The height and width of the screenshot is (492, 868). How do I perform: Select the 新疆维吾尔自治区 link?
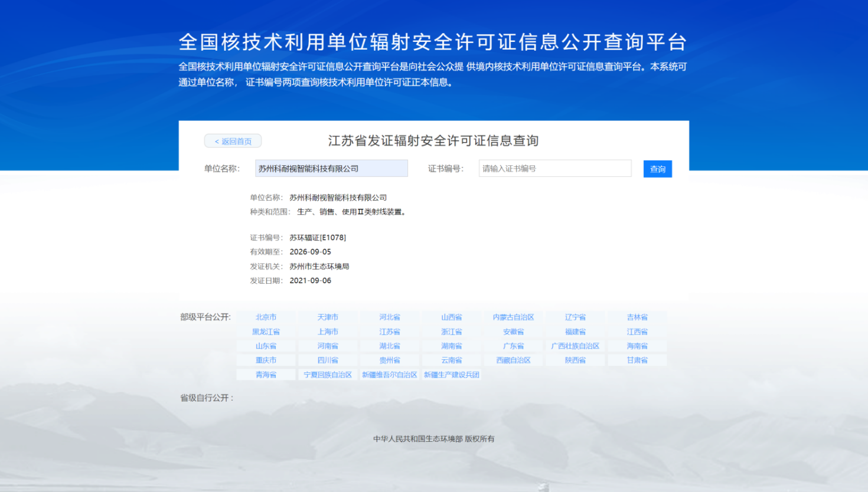[x=390, y=375]
